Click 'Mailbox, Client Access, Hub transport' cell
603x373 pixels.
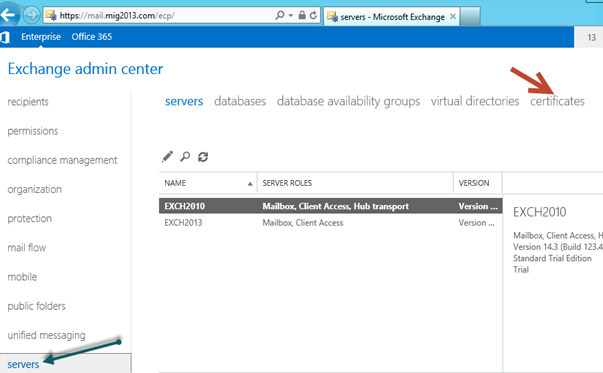[x=335, y=206]
